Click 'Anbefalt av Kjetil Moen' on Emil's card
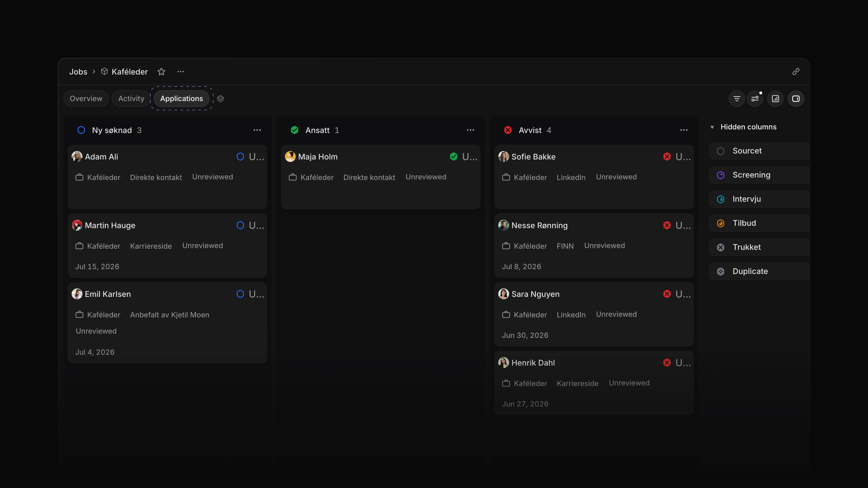The width and height of the screenshot is (868, 488). (170, 315)
